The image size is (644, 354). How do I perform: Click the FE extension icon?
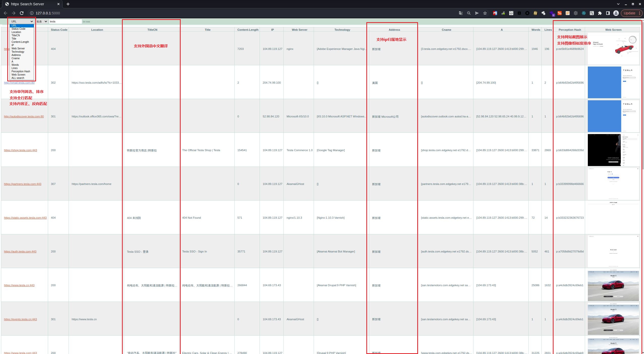(495, 13)
